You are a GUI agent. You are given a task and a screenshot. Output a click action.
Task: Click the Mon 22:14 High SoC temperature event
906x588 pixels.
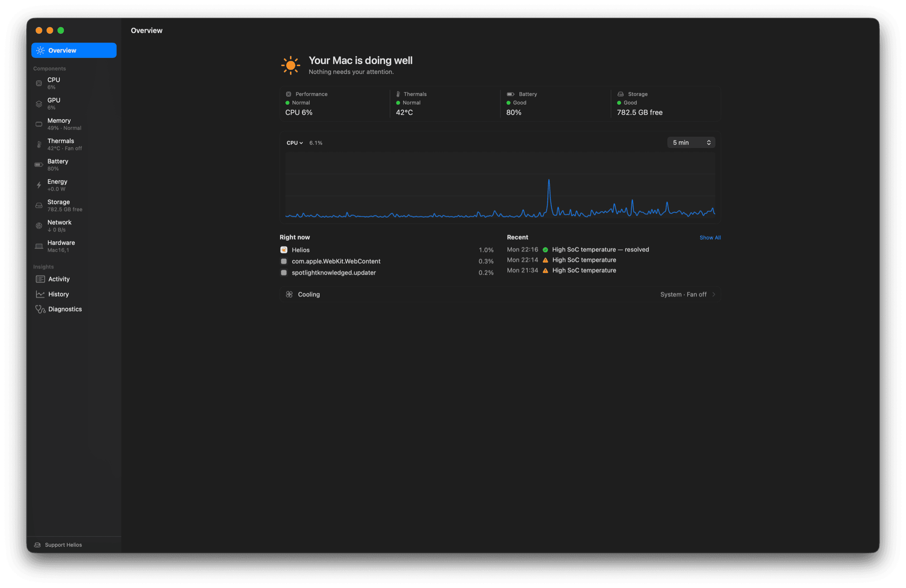point(614,260)
